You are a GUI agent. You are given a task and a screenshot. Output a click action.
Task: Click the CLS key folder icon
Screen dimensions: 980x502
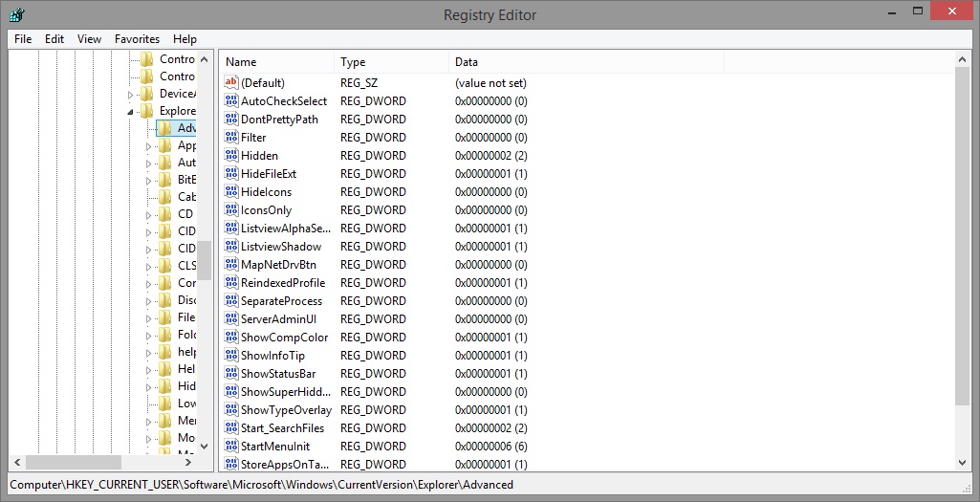point(165,265)
